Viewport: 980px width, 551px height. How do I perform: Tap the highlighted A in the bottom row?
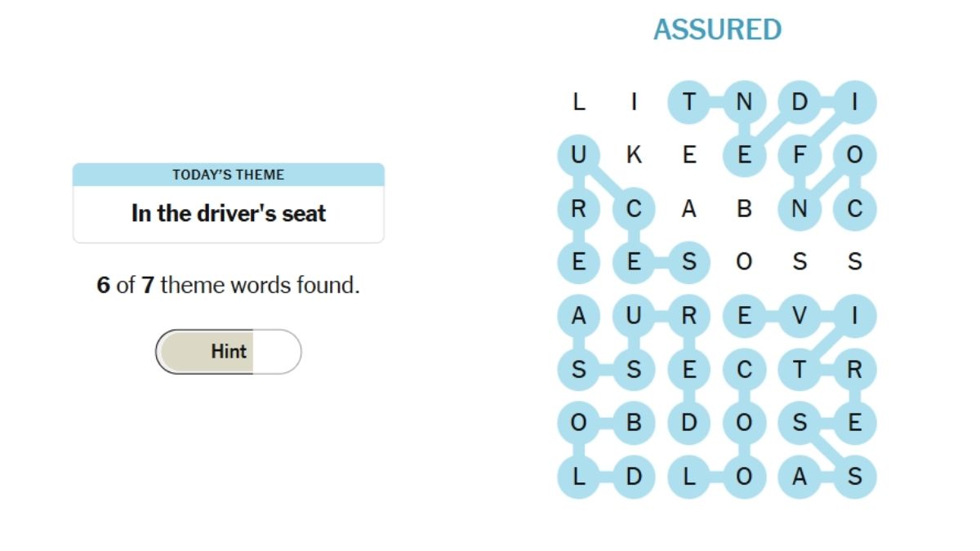pos(800,477)
